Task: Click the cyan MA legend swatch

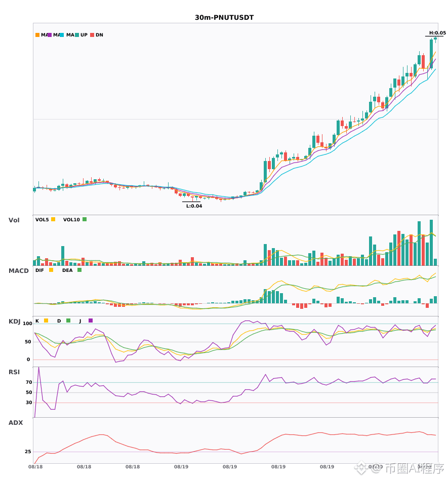Action: click(x=62, y=35)
